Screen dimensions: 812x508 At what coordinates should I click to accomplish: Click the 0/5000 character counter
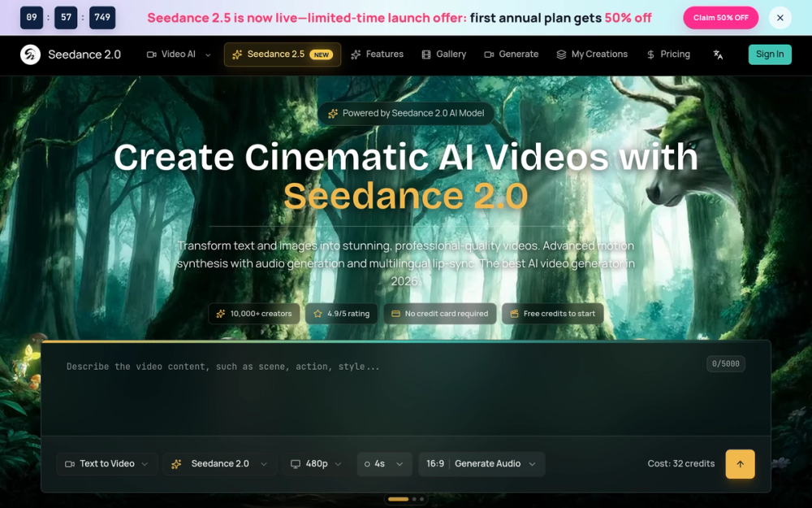[725, 364]
